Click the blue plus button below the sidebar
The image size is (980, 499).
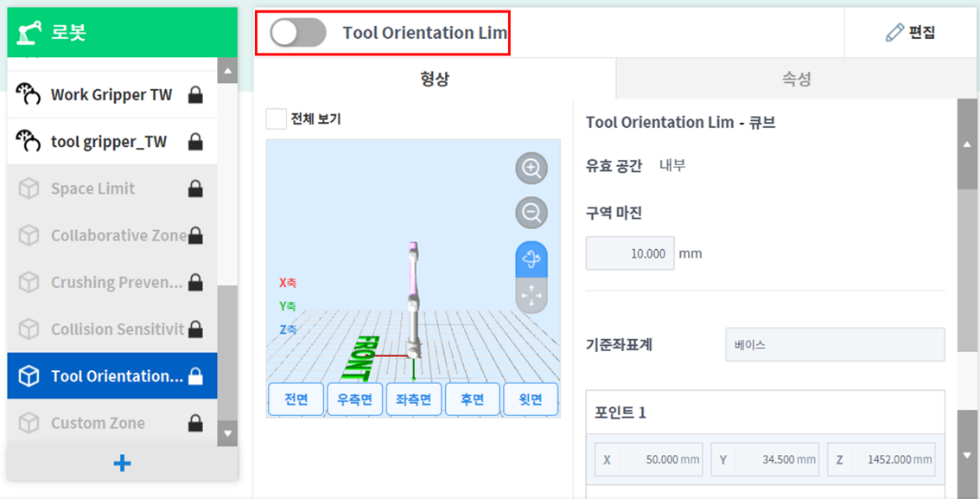121,463
